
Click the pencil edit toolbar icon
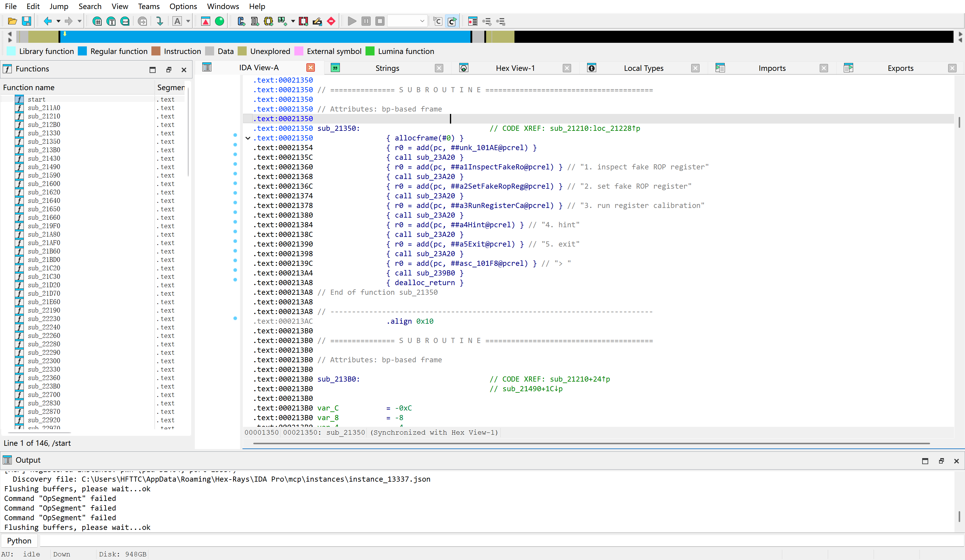point(317,21)
